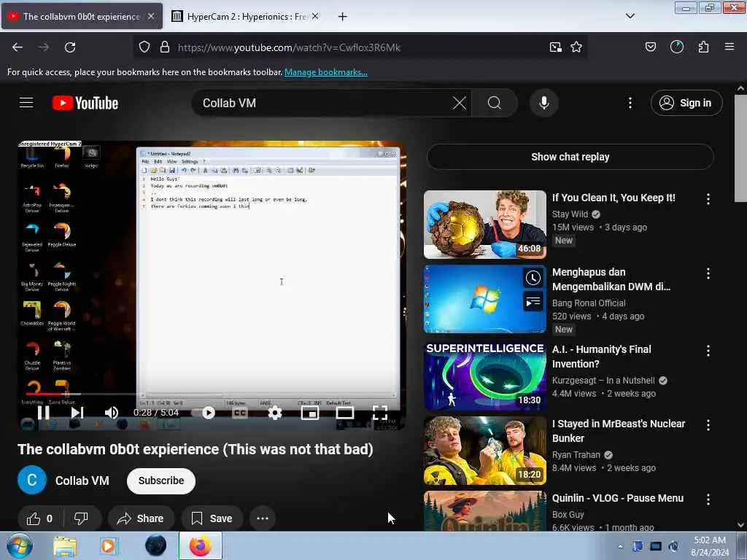747x560 pixels.
Task: Open YouTube settings three-dot menu
Action: coord(630,103)
